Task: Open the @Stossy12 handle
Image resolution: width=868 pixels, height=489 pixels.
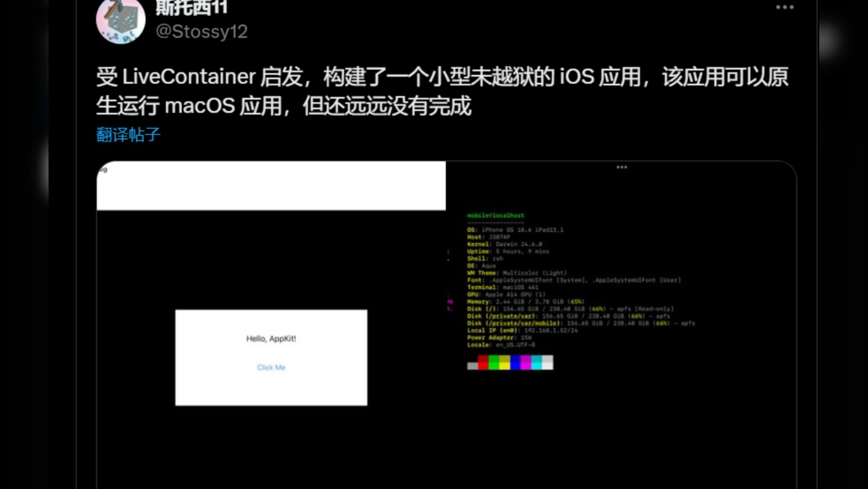Action: pyautogui.click(x=202, y=31)
